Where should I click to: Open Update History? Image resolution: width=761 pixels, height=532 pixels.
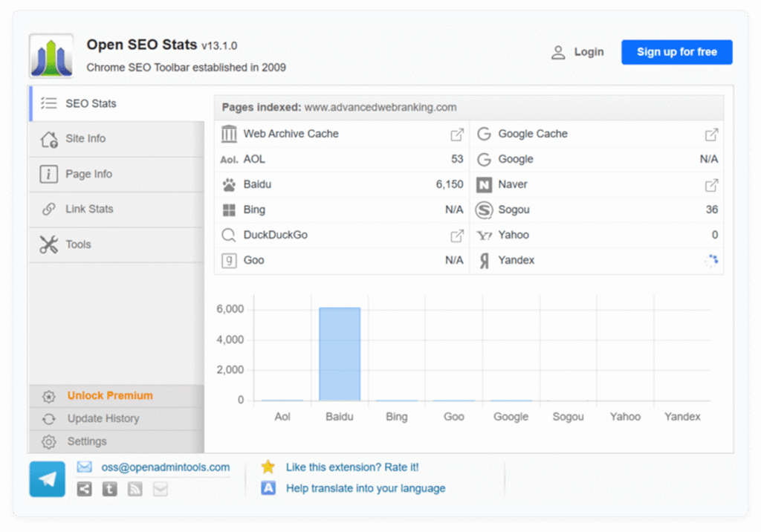117,418
